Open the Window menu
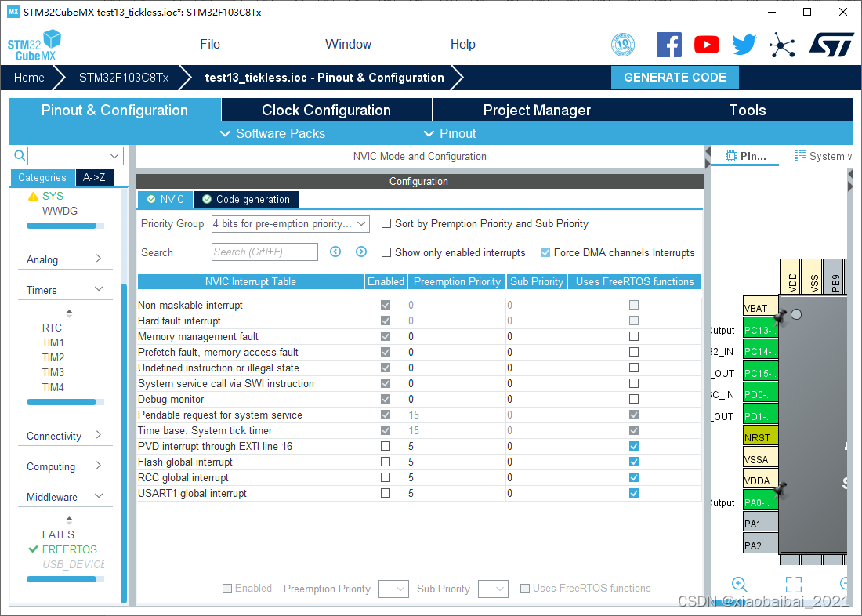The width and height of the screenshot is (862, 616). tap(348, 44)
